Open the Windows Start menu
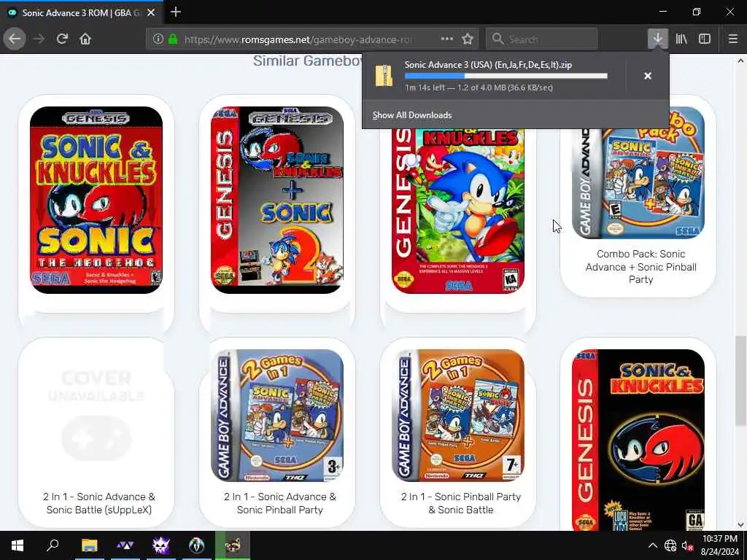 (18, 545)
